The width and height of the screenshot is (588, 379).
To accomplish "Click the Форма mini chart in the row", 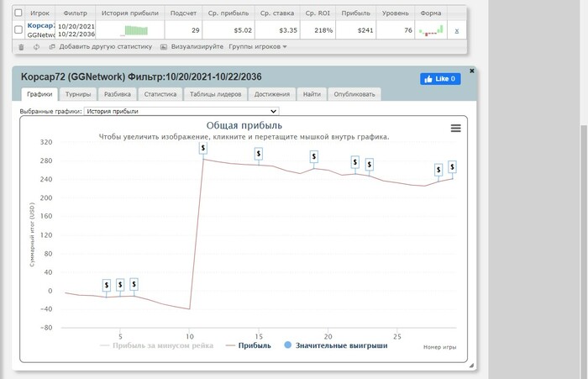I will point(431,30).
